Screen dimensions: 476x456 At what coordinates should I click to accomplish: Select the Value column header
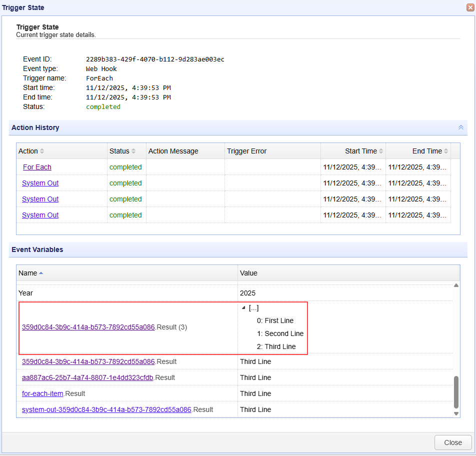point(248,273)
